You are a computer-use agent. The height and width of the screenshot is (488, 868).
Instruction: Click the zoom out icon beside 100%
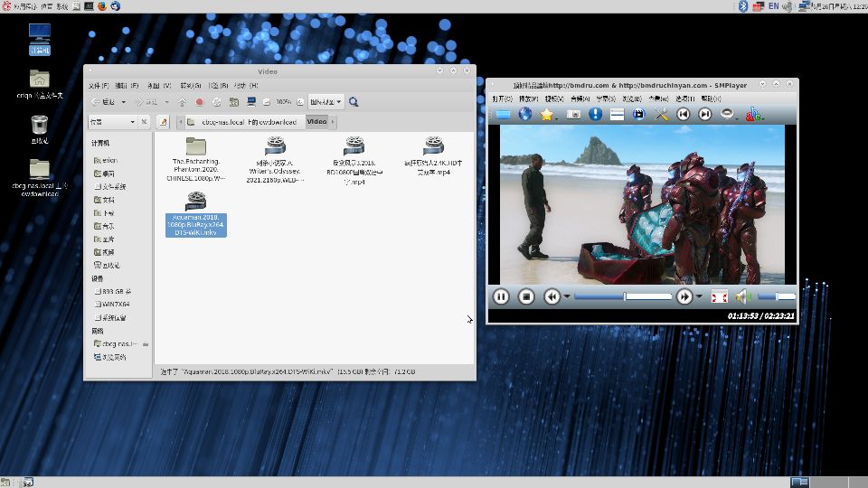coord(266,102)
